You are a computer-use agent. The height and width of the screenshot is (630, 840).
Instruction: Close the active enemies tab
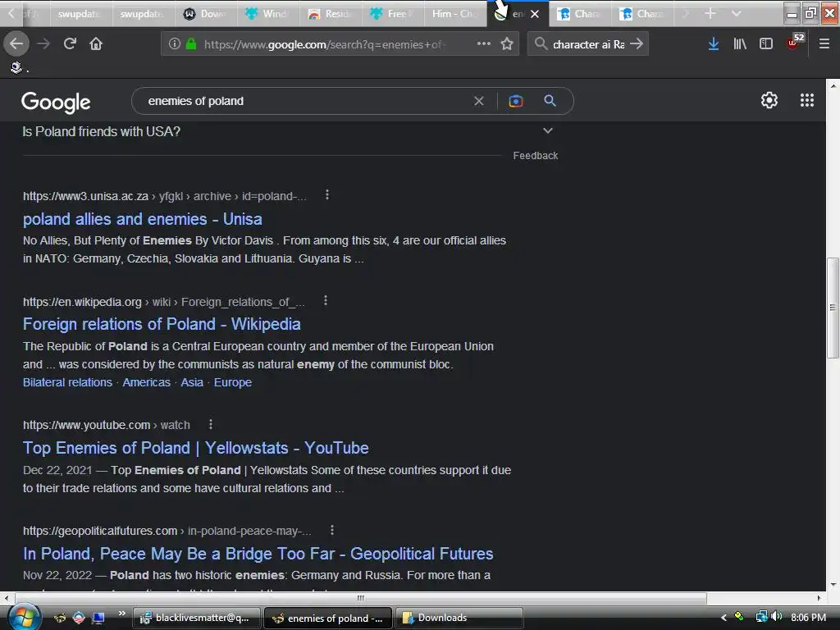click(535, 14)
